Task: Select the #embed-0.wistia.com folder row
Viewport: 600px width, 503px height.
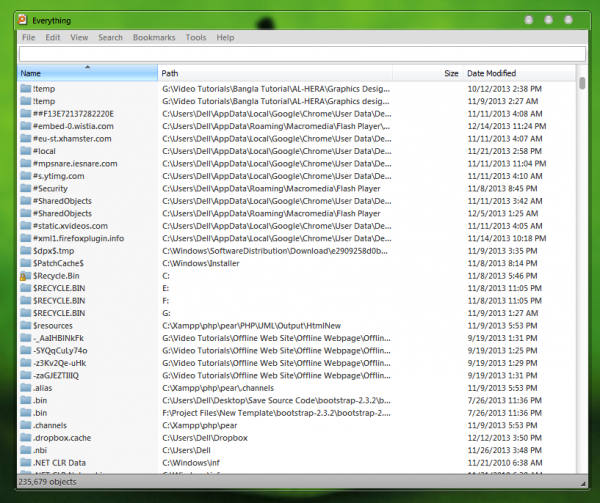Action: (72, 126)
